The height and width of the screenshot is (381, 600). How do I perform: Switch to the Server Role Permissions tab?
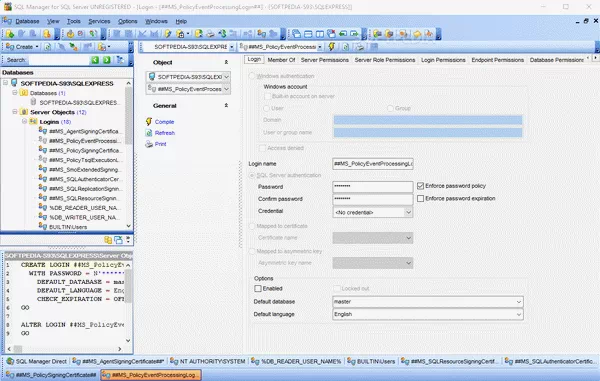point(385,60)
